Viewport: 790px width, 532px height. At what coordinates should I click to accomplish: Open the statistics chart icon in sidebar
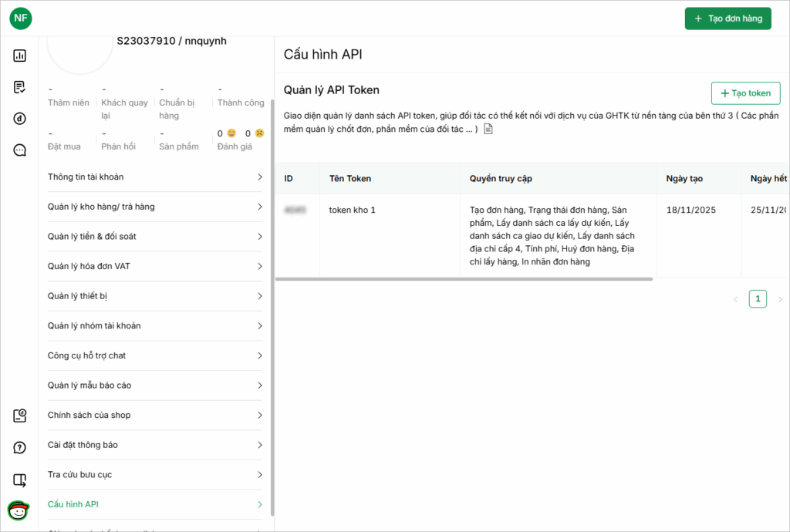tap(20, 56)
